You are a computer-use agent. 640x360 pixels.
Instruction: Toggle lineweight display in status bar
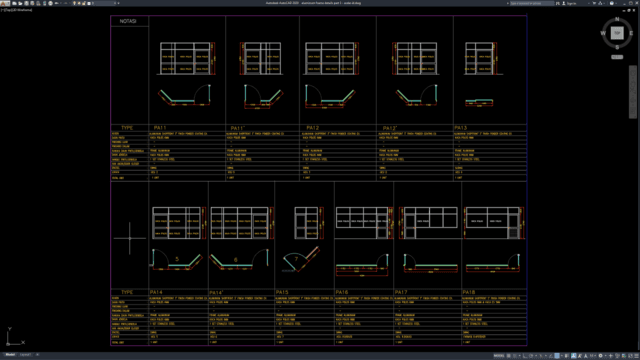tap(566, 356)
